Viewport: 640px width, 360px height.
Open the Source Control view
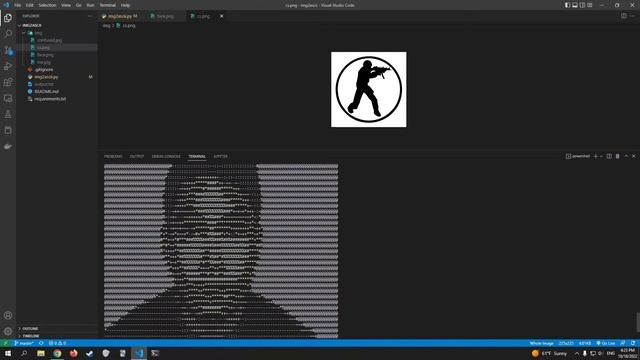[8, 50]
